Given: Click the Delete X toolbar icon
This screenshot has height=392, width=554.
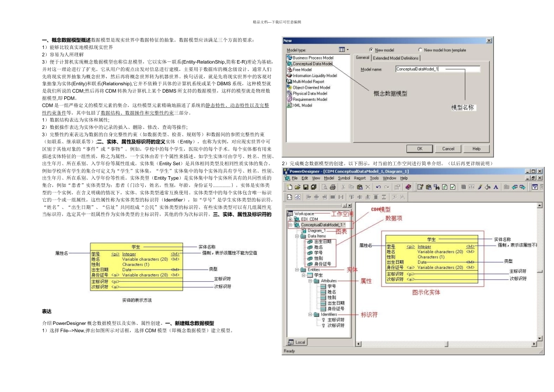Looking at the screenshot, I should (368, 187).
